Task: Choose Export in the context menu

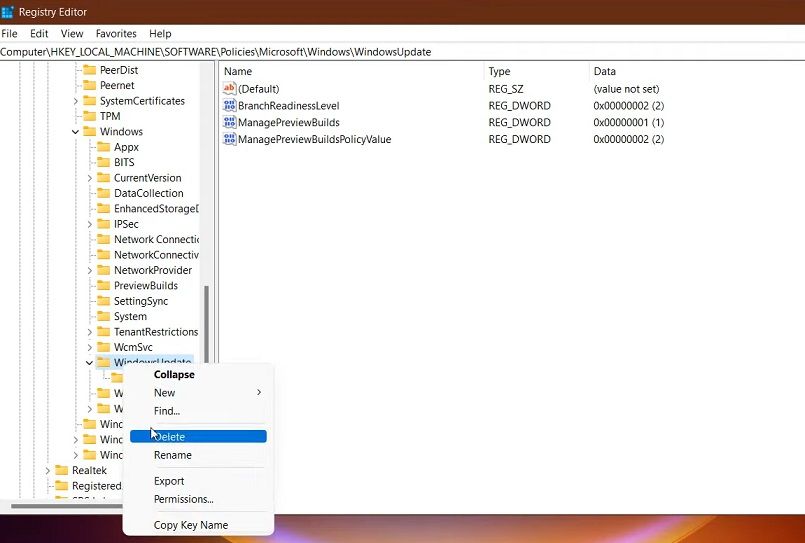Action: point(198,481)
